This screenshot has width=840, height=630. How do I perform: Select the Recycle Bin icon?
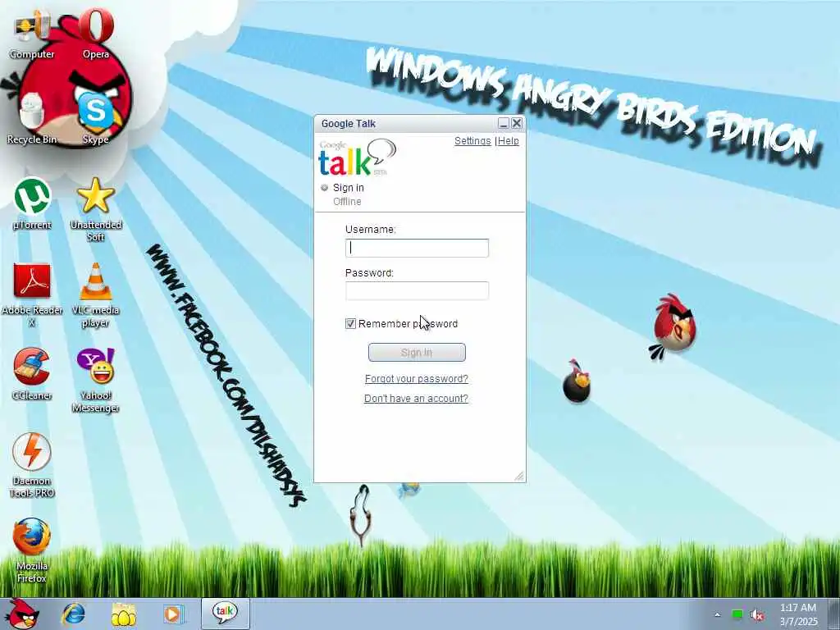[32, 119]
